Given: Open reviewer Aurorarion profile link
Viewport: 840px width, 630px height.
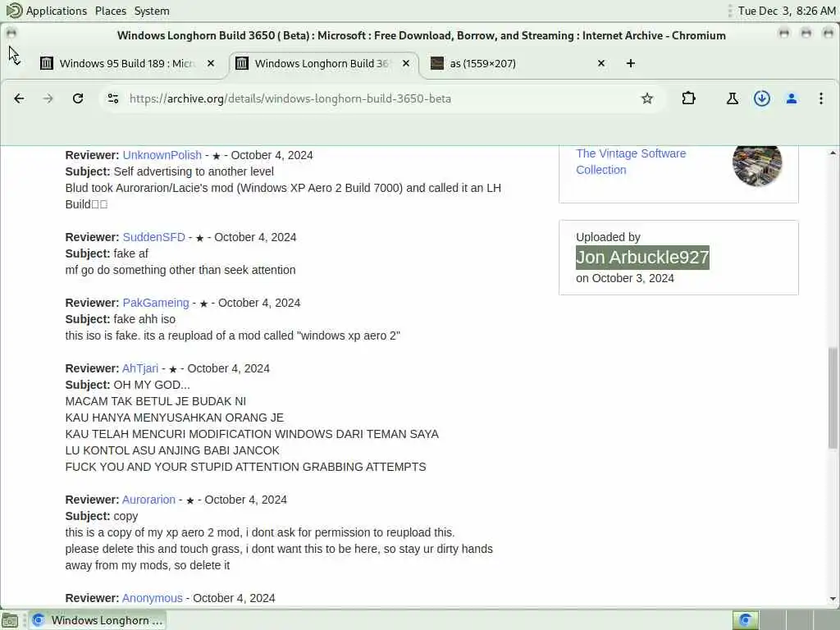Looking at the screenshot, I should [149, 500].
